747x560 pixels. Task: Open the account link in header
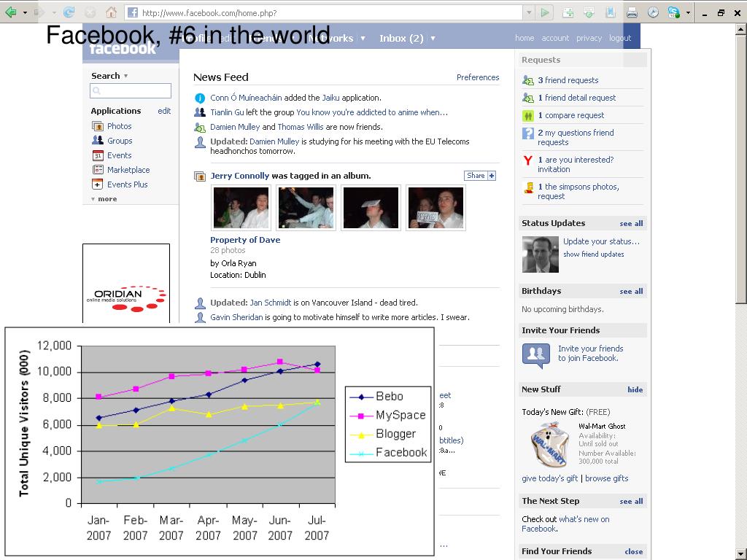pos(555,38)
